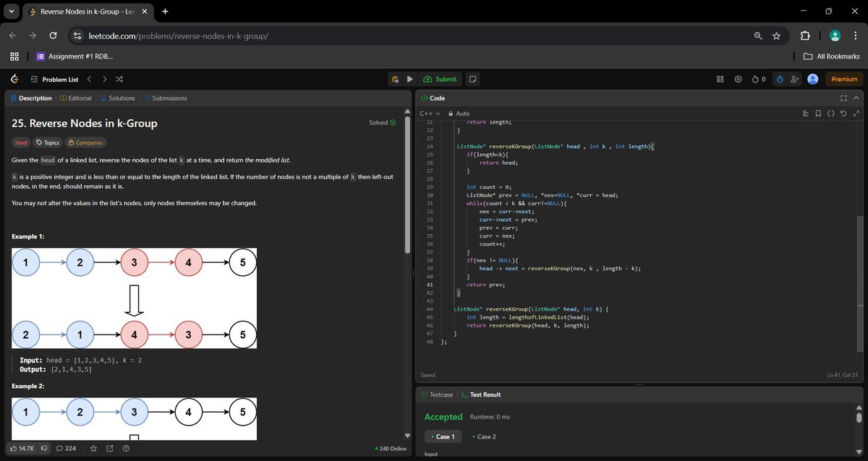868x461 pixels.
Task: Open editor settings via the gear icon
Action: (738, 79)
